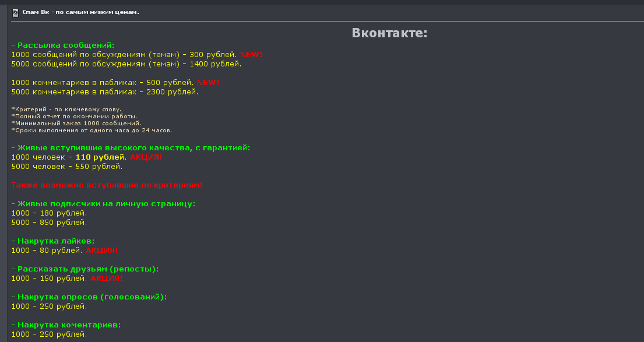Click the heading '- Накрутка лайков:'
Screen dimensions: 644x342
click(53, 241)
